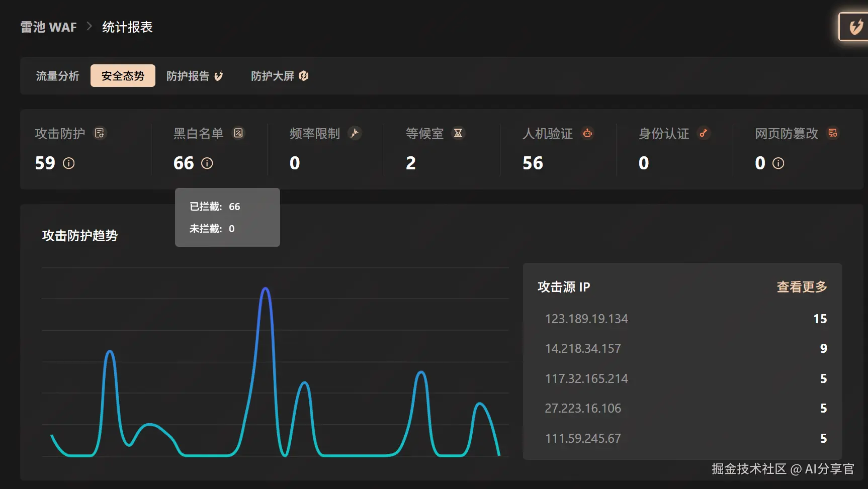868x489 pixels.
Task: Click the lightning icon in top-right corner
Action: 855,27
